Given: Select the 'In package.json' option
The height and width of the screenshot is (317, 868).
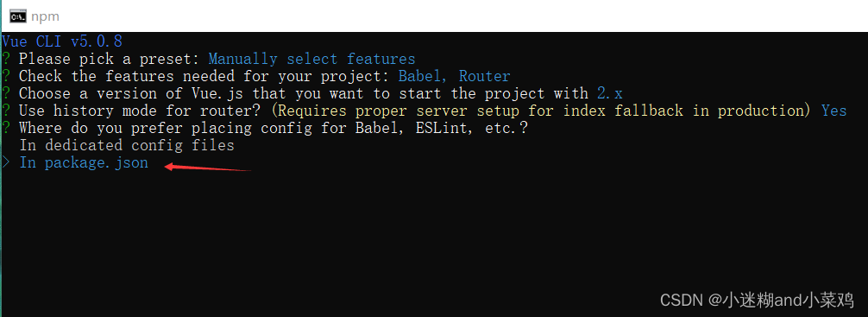Looking at the screenshot, I should pos(85,163).
